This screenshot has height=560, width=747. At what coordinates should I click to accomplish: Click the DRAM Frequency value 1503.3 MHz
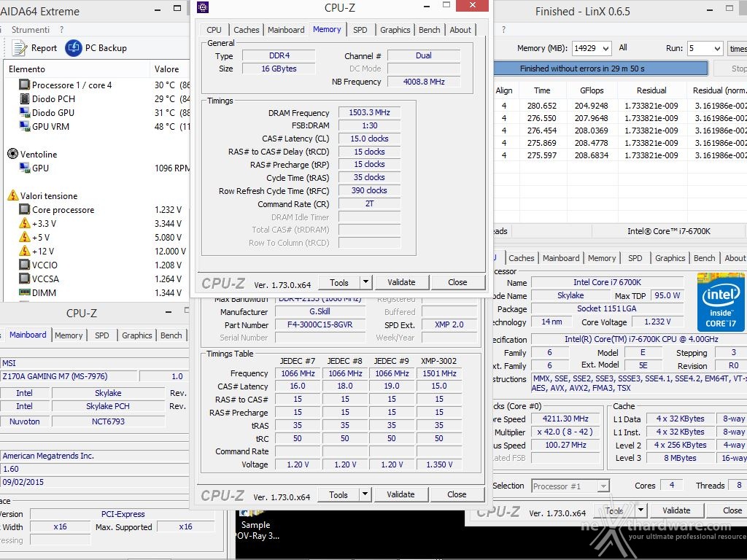pyautogui.click(x=369, y=112)
